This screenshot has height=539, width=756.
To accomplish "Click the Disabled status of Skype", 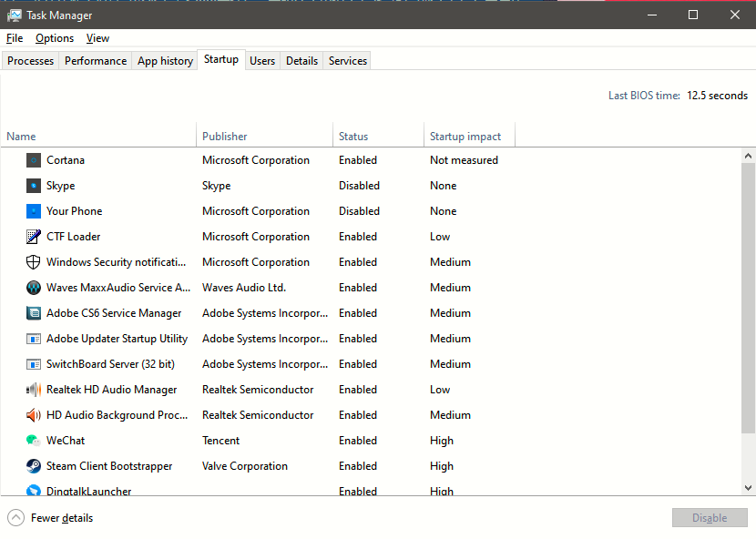I will pyautogui.click(x=359, y=186).
